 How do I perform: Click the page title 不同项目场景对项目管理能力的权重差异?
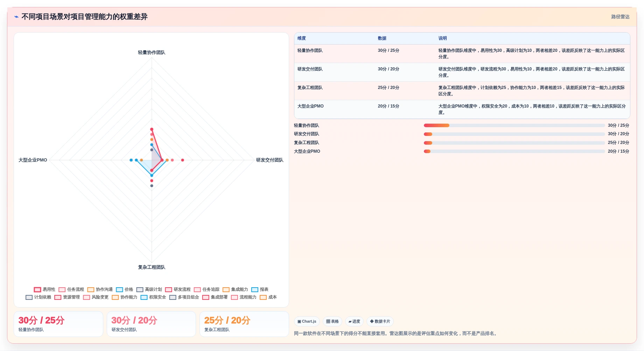coord(84,17)
